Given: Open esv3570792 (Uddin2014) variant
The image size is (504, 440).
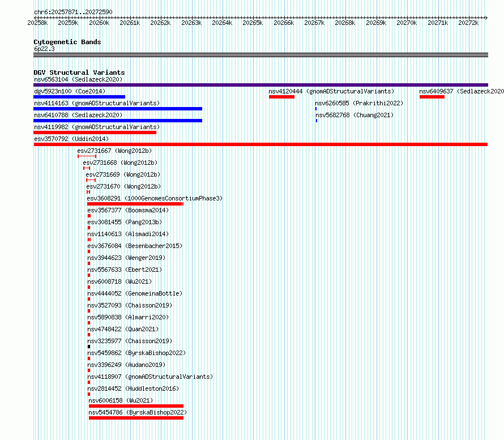Looking at the screenshot, I should [x=71, y=139].
